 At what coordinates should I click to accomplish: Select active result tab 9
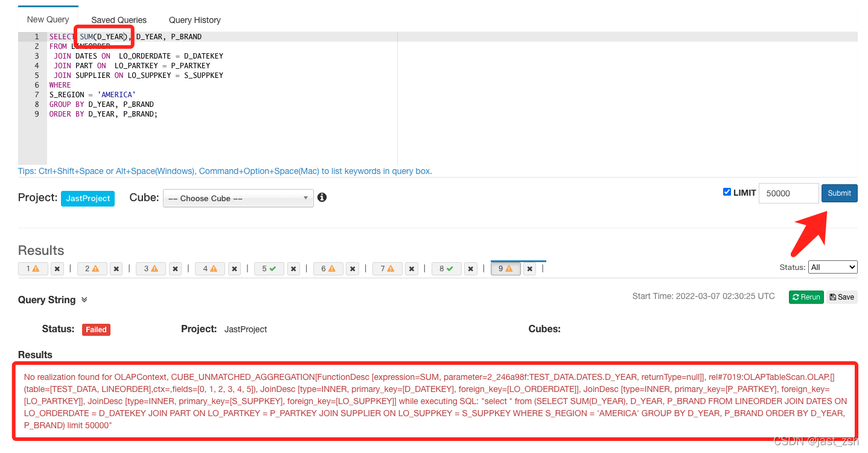pos(506,269)
